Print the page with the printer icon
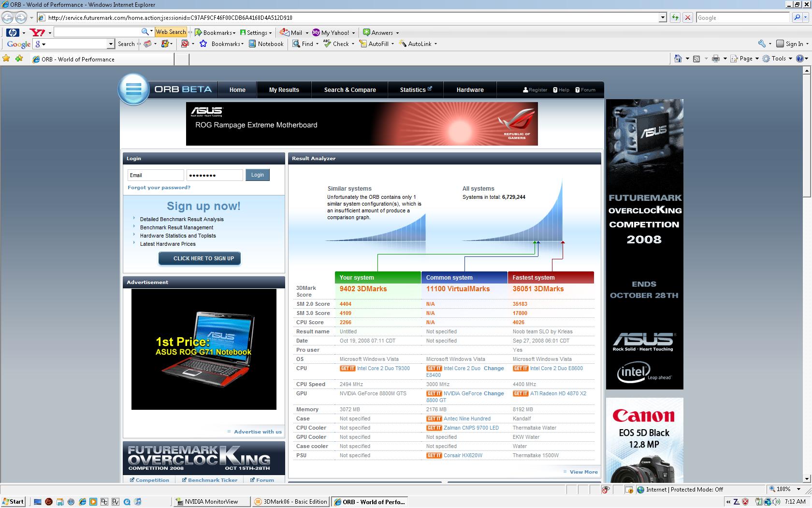The width and height of the screenshot is (812, 508). 716,59
